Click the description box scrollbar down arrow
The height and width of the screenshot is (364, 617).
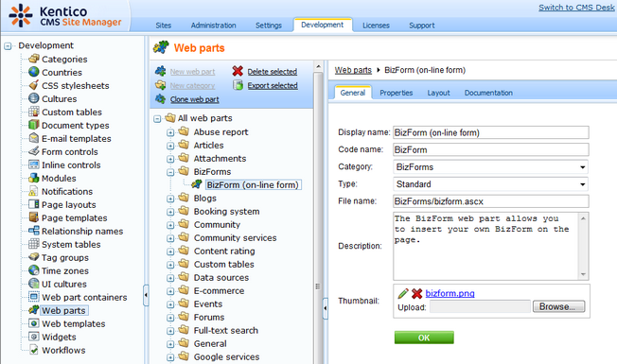583,274
